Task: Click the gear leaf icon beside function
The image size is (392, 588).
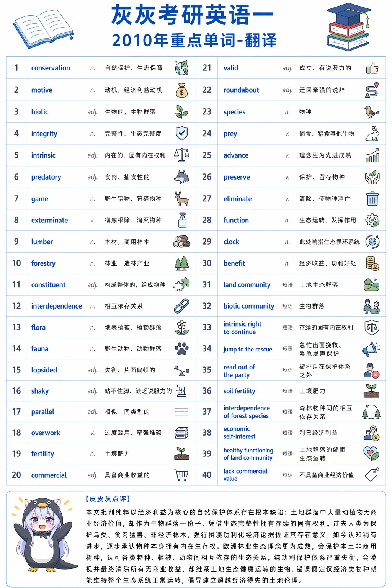Action: [x=372, y=220]
